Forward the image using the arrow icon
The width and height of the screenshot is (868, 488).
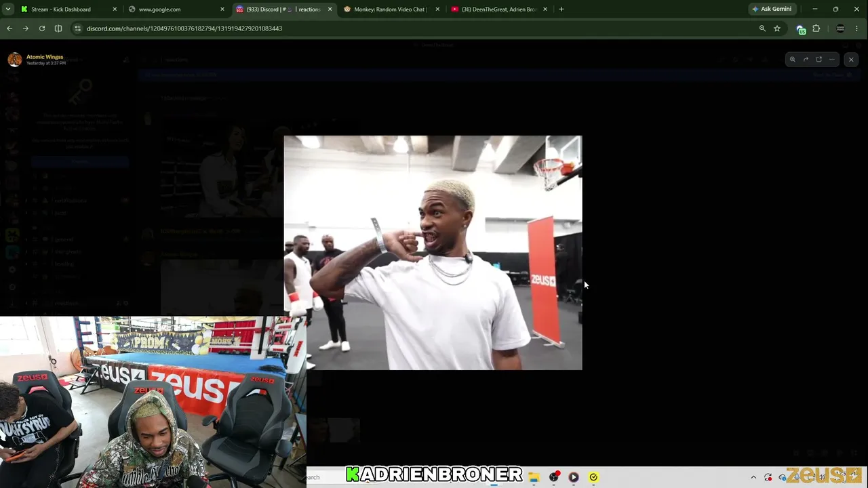(x=806, y=60)
